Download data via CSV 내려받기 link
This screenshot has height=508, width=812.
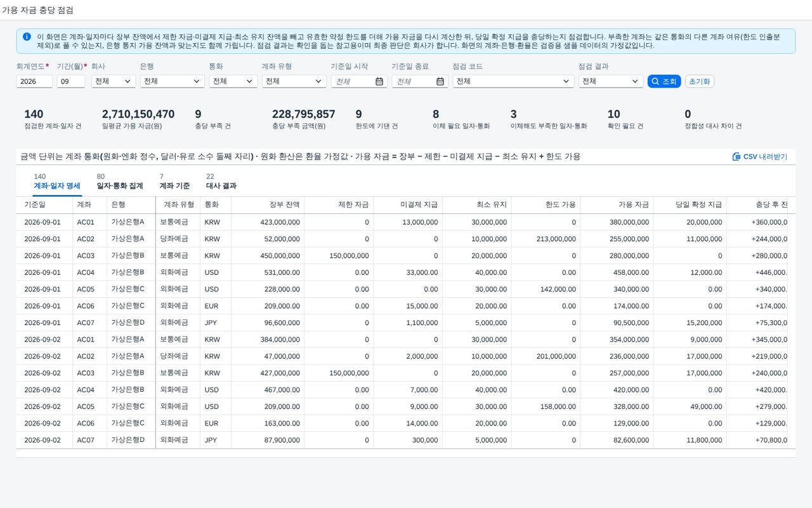760,156
